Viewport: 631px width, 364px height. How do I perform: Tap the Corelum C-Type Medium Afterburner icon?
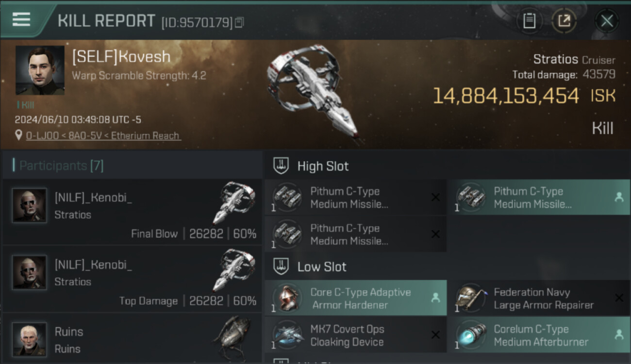point(471,335)
